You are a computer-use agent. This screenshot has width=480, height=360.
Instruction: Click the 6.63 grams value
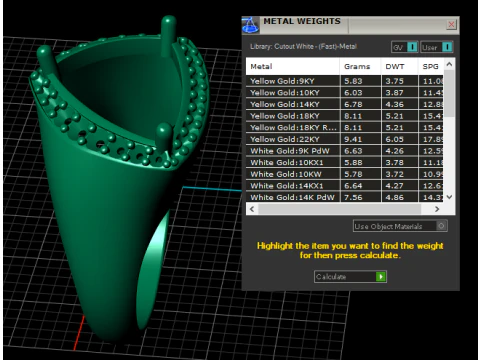tap(353, 151)
